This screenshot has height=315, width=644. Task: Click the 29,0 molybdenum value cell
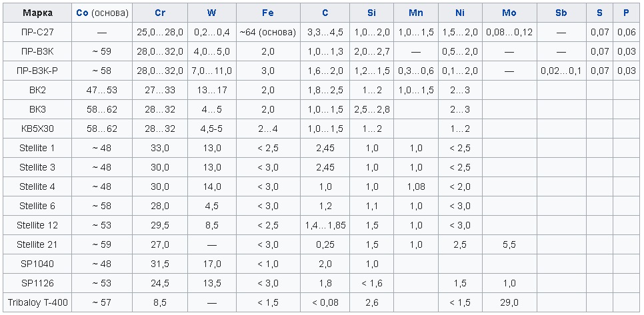point(509,302)
